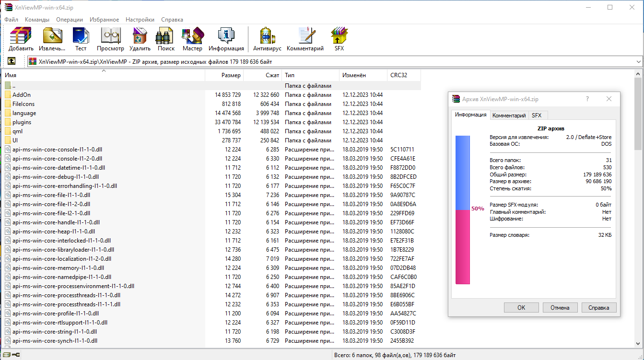Select the plugins folder icon
Image resolution: width=644 pixels, height=360 pixels.
[8, 122]
